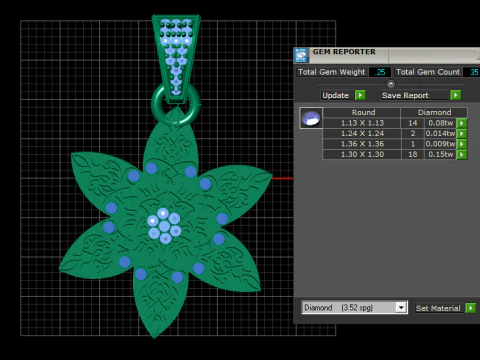Screen dimensions: 480x360
Task: Click the Set Material label
Action: coord(438,308)
